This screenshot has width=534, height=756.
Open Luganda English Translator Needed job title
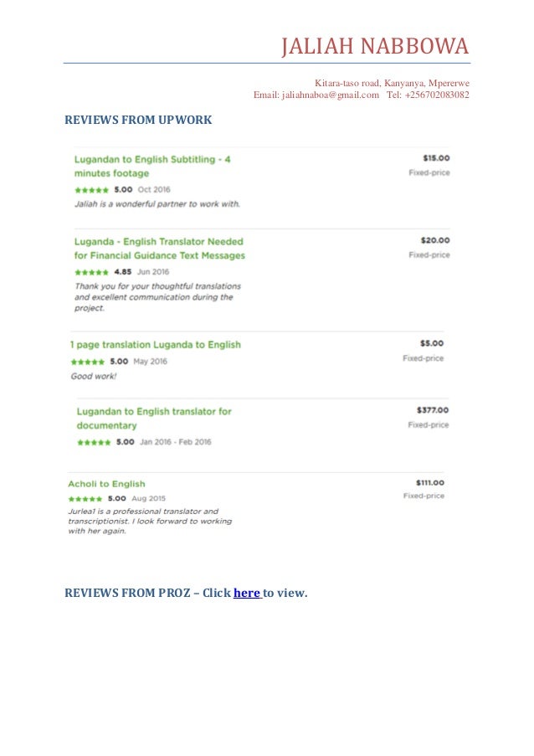coord(160,249)
